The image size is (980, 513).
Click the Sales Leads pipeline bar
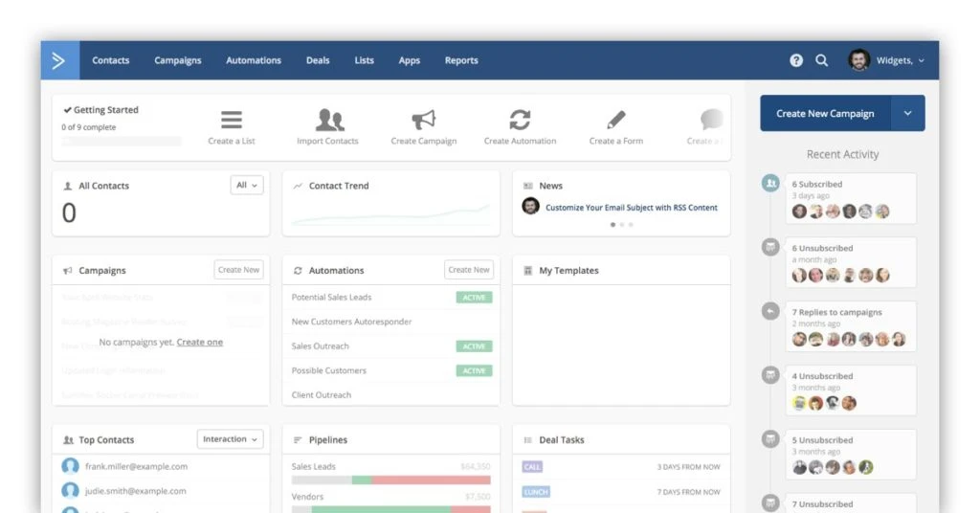390,480
